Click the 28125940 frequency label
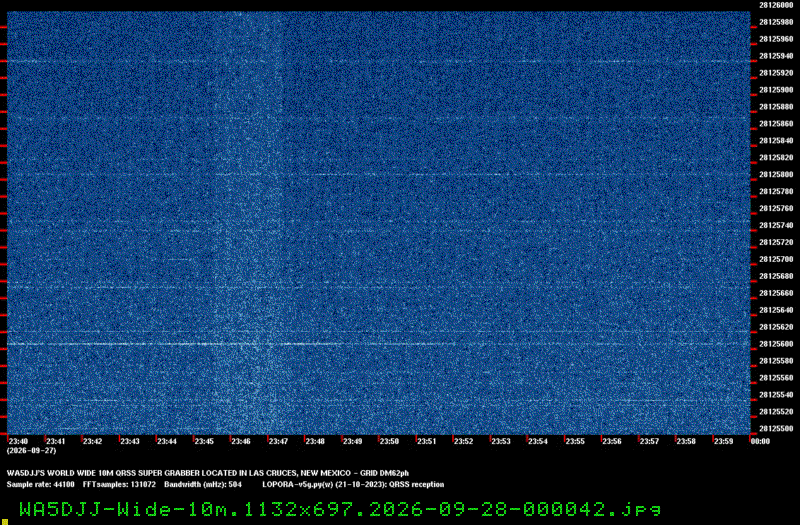This screenshot has height=525, width=800. [776, 56]
